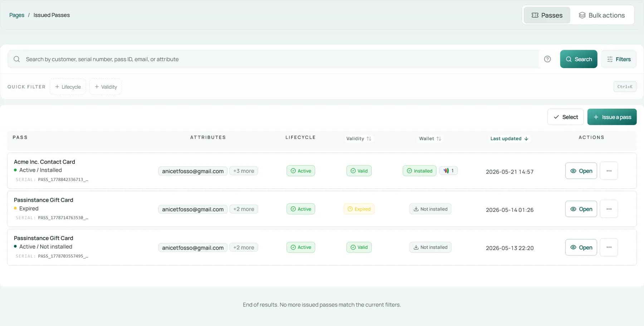Click Acme Inc. Contact Card title
The image size is (644, 326).
[x=44, y=162]
